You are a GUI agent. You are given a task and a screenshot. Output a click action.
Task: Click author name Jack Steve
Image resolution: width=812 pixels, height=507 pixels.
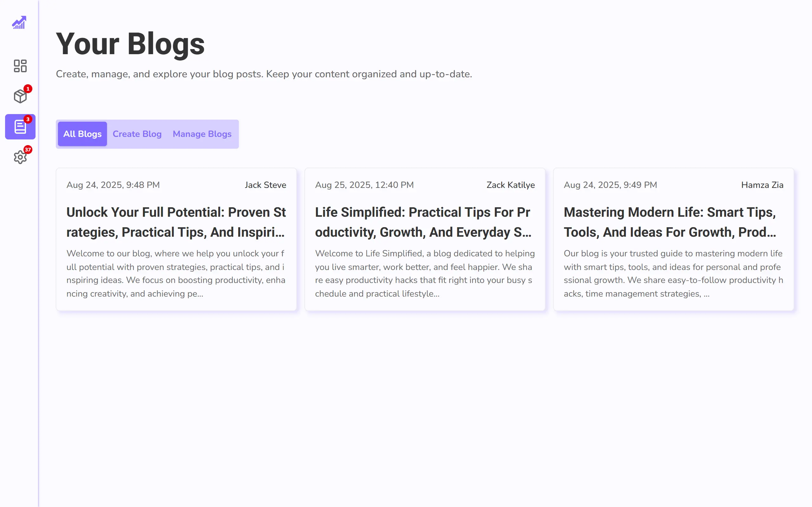(265, 185)
